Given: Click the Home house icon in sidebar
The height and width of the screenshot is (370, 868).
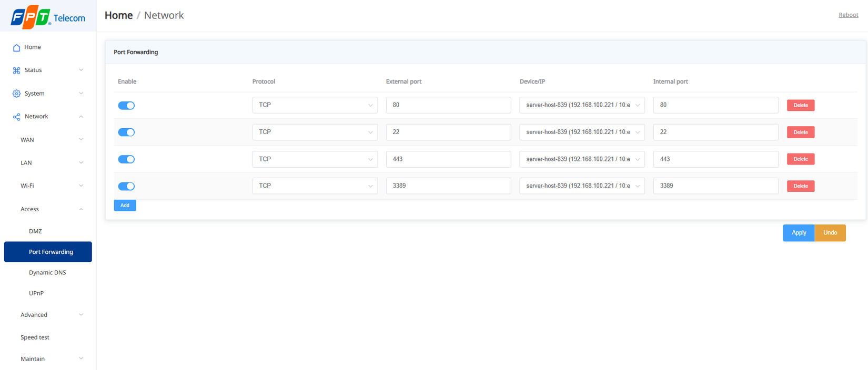Looking at the screenshot, I should [x=16, y=48].
